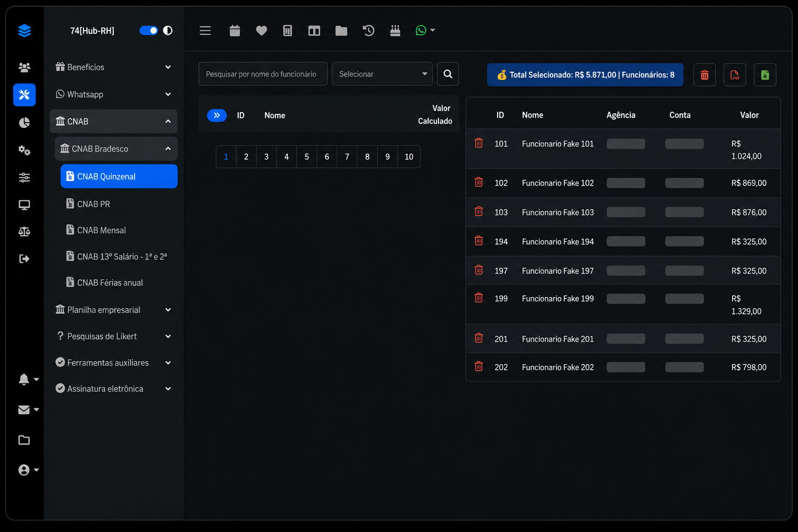This screenshot has width=798, height=532.
Task: Click the Total Selecionado banner
Action: coord(586,75)
